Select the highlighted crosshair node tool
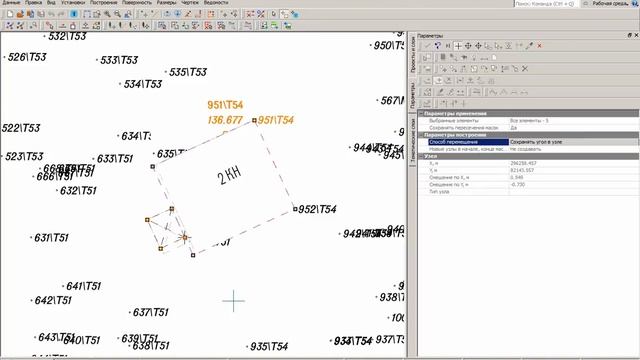 (x=458, y=46)
